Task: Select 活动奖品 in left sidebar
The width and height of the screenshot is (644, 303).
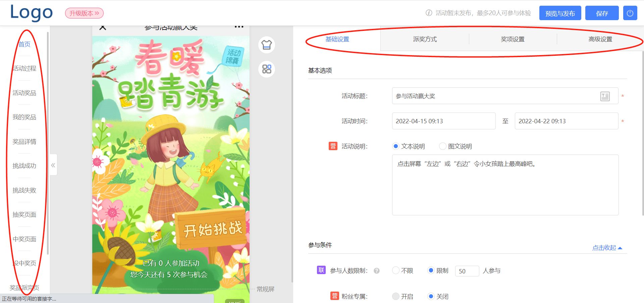Action: click(x=24, y=93)
